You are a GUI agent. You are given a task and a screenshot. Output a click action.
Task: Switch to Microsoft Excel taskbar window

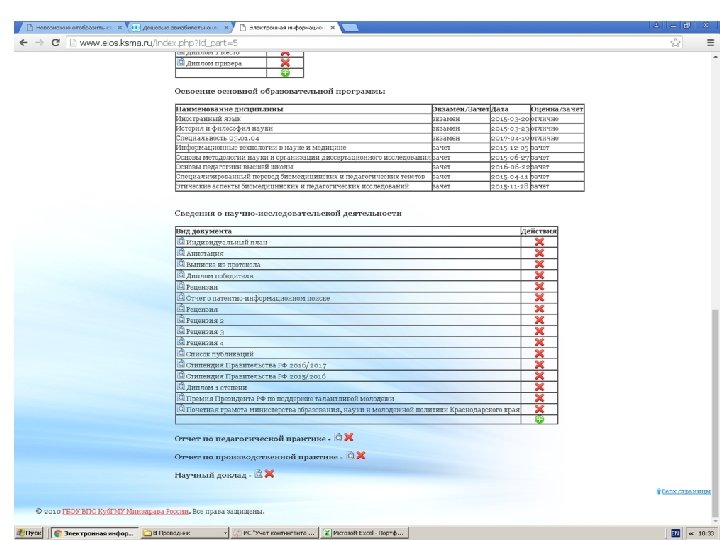[364, 533]
